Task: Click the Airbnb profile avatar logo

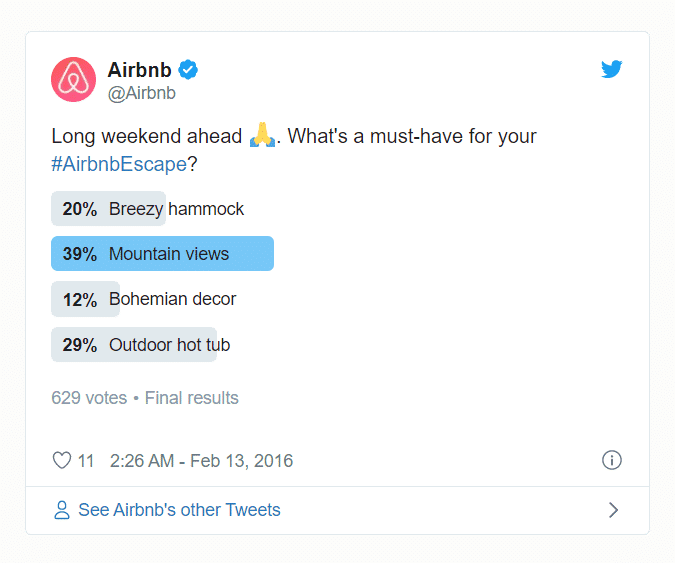Action: (x=73, y=80)
